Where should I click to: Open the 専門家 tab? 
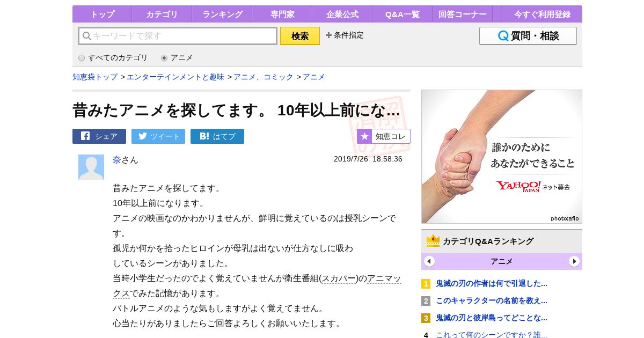[282, 14]
